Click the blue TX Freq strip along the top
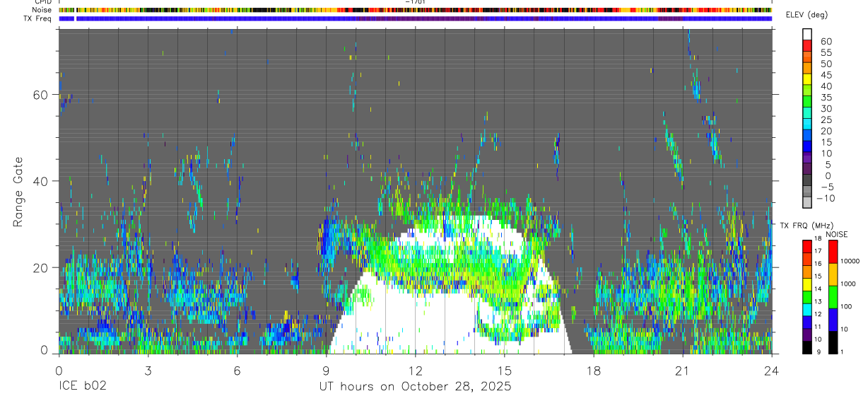This screenshot has width=868, height=401. pyautogui.click(x=415, y=18)
